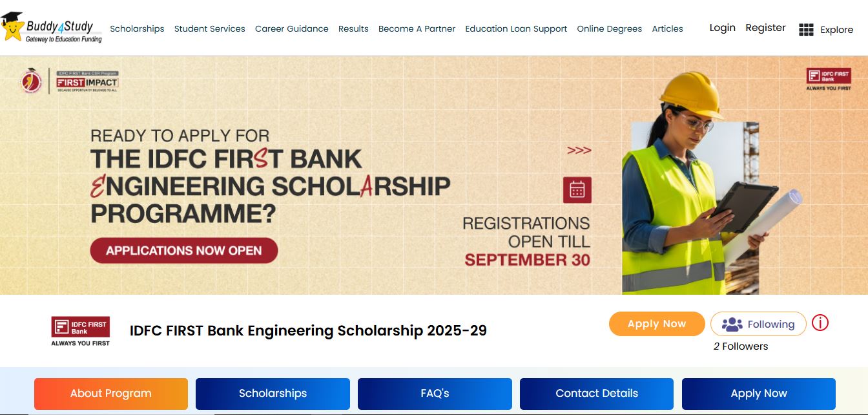Open the Explore grid icon
Image resolution: width=868 pixels, height=415 pixels.
(806, 30)
